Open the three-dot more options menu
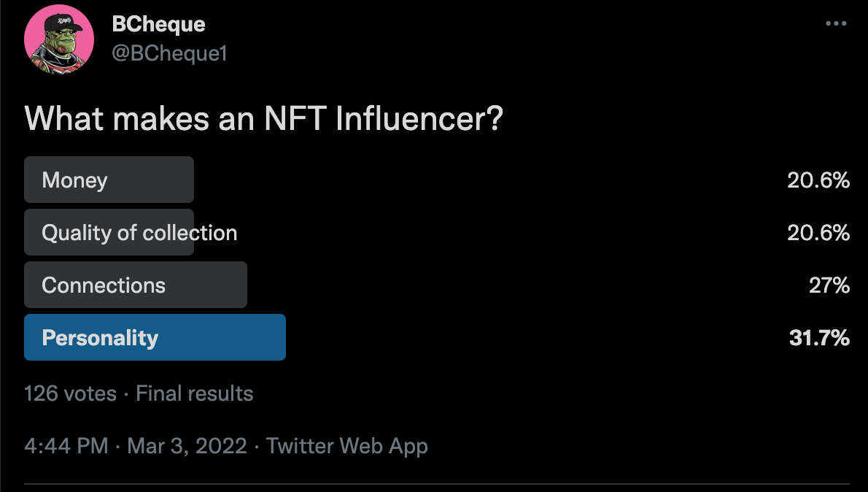Viewport: 868px width, 492px height. [x=835, y=23]
